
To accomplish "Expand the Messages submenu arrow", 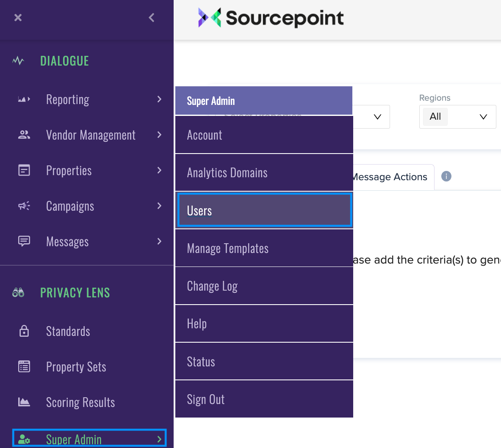I will (x=159, y=241).
